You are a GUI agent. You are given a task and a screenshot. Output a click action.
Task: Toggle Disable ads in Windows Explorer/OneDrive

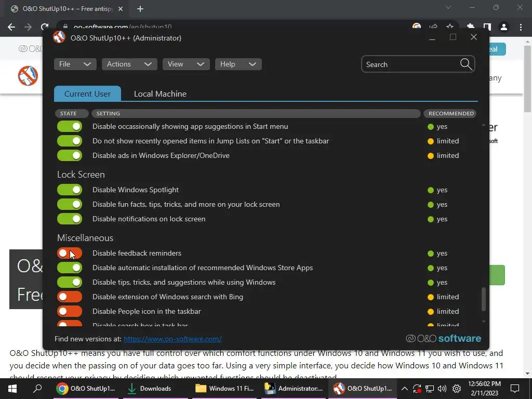tap(70, 156)
